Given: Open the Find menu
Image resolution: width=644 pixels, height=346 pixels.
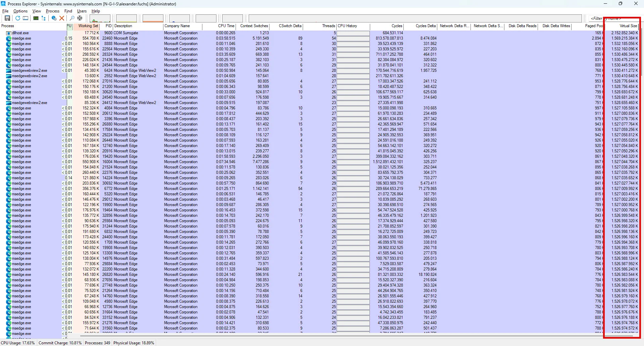Looking at the screenshot, I should click(68, 11).
